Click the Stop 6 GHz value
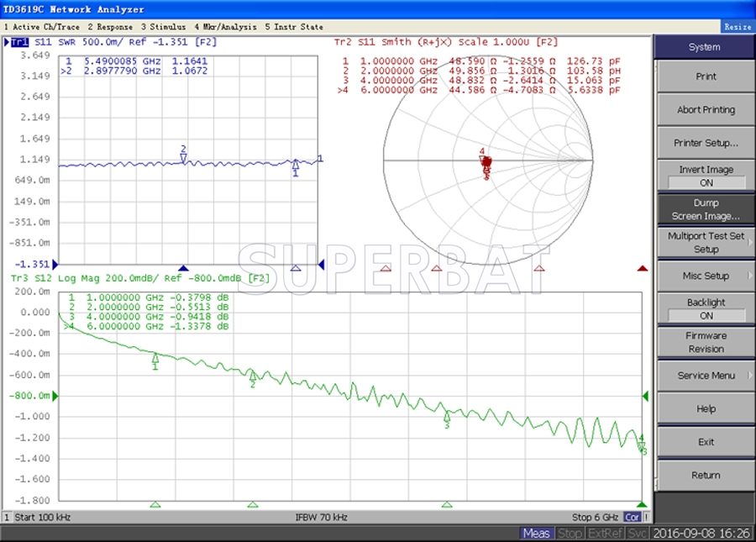The width and height of the screenshot is (756, 542). pyautogui.click(x=595, y=518)
